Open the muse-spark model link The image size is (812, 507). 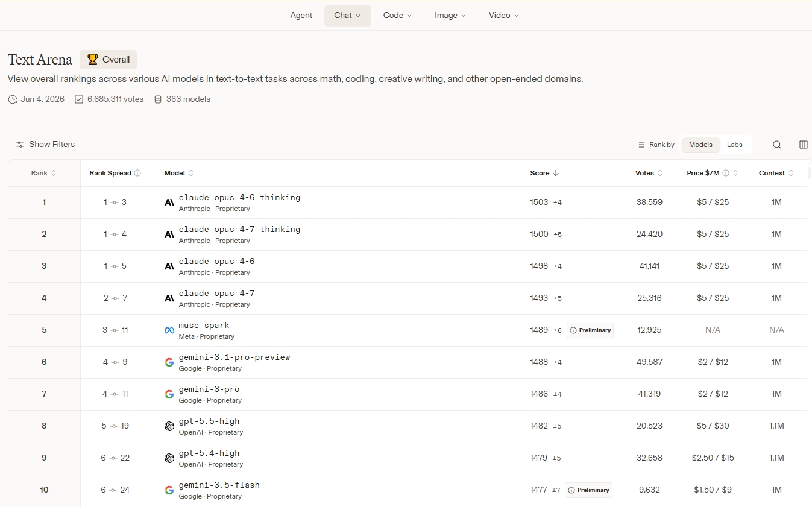(x=204, y=326)
